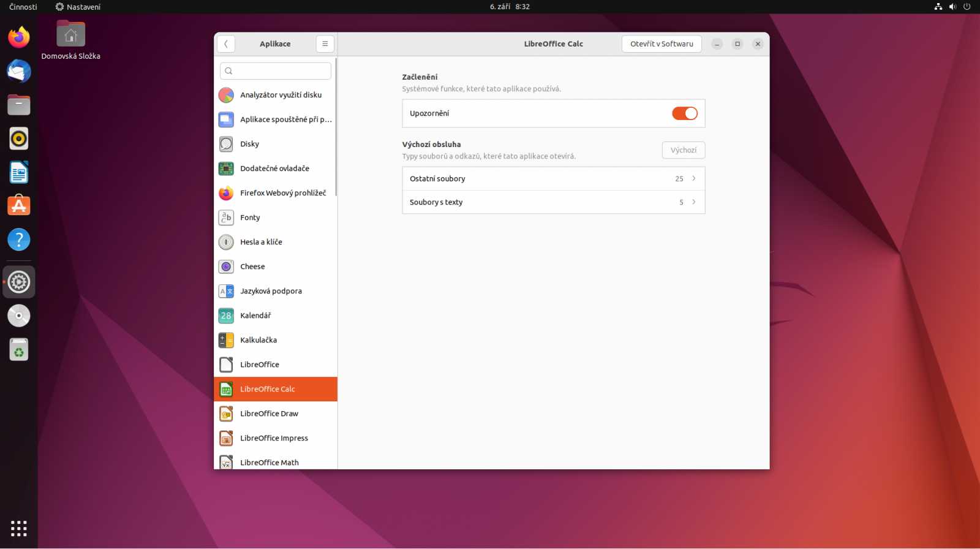Screen dimensions: 980x549
Task: Click the disc drive icon in dock
Action: (x=19, y=316)
